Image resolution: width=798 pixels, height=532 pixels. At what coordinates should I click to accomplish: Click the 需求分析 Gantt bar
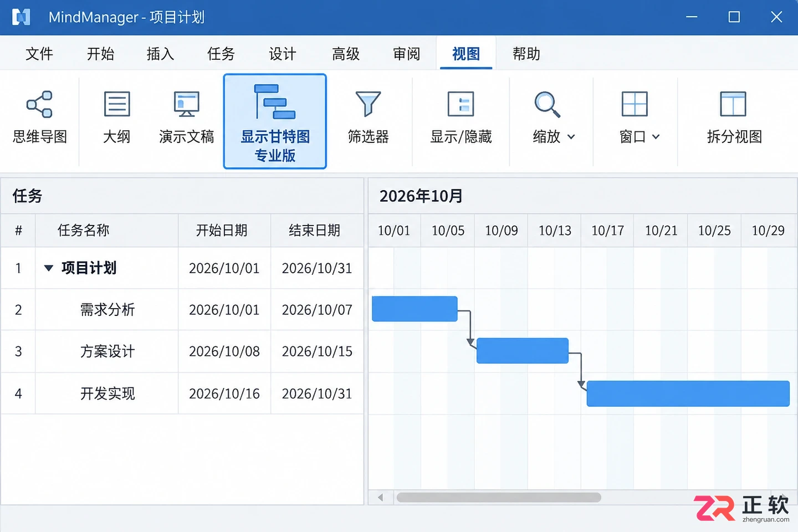tap(415, 309)
